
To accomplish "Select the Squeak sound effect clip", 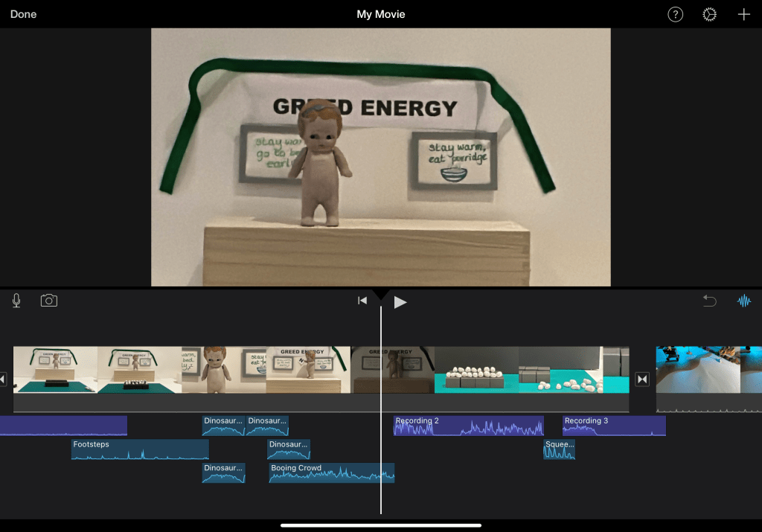I will tap(559, 449).
